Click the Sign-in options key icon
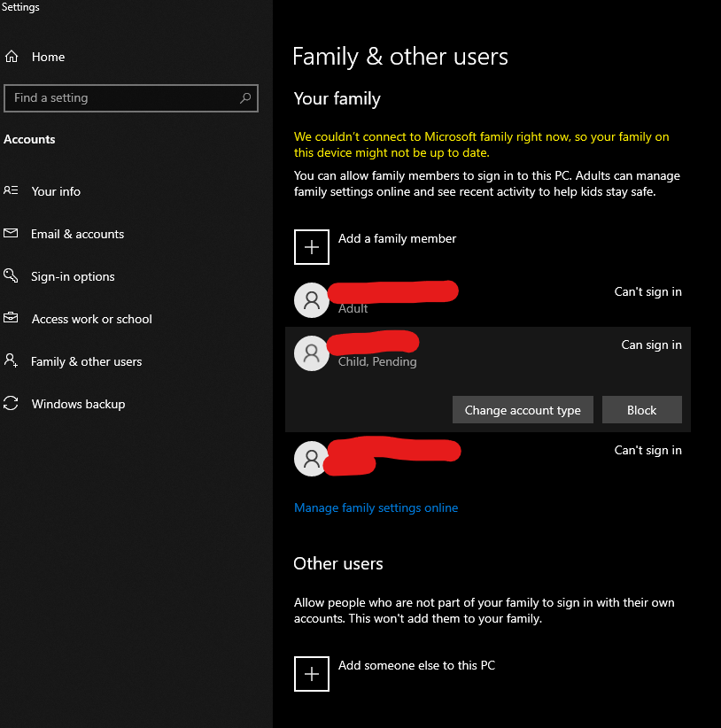This screenshot has width=721, height=728. (x=11, y=275)
